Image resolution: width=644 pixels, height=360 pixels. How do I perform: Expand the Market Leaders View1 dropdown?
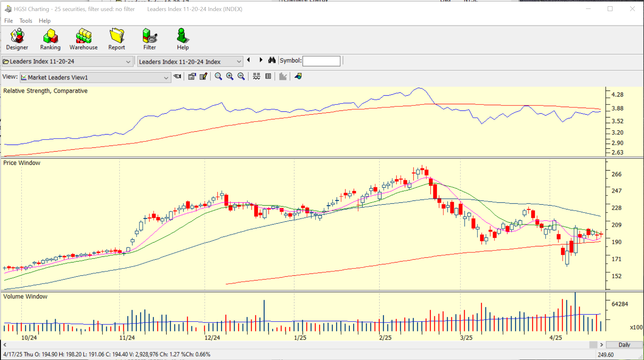click(166, 78)
